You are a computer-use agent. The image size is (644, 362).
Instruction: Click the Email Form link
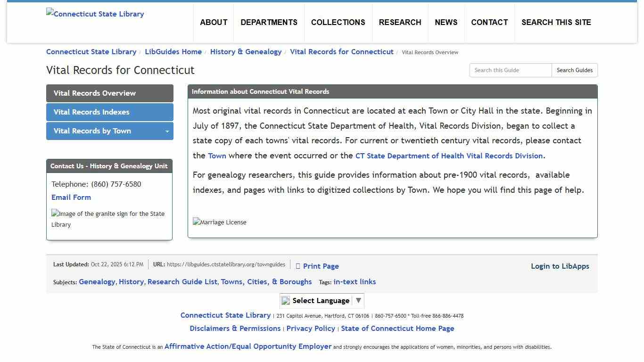[x=71, y=197]
